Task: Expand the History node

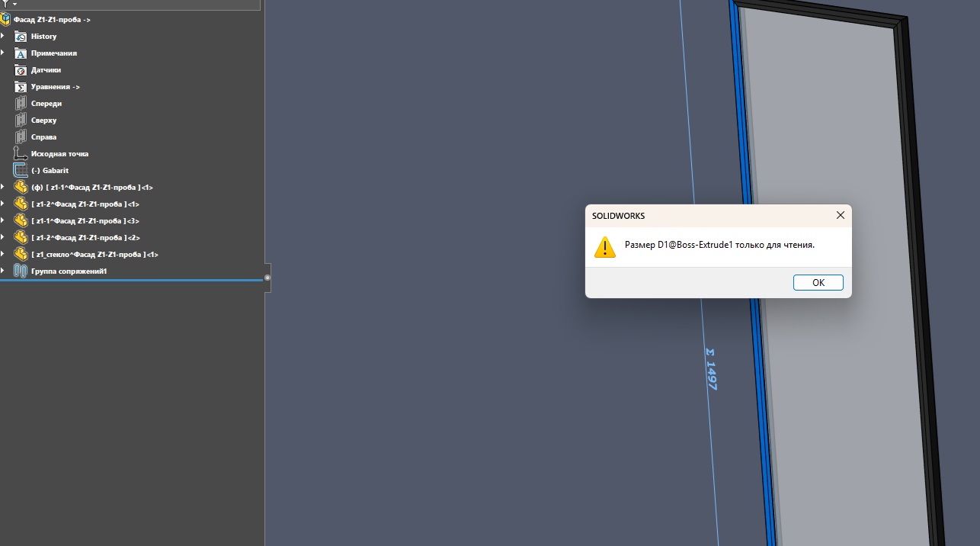Action: pos(4,37)
